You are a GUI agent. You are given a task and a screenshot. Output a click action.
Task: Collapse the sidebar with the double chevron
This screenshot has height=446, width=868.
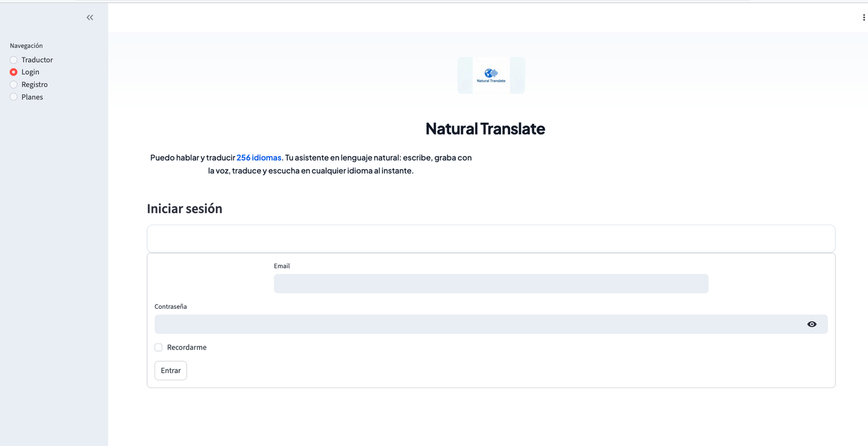coord(90,17)
